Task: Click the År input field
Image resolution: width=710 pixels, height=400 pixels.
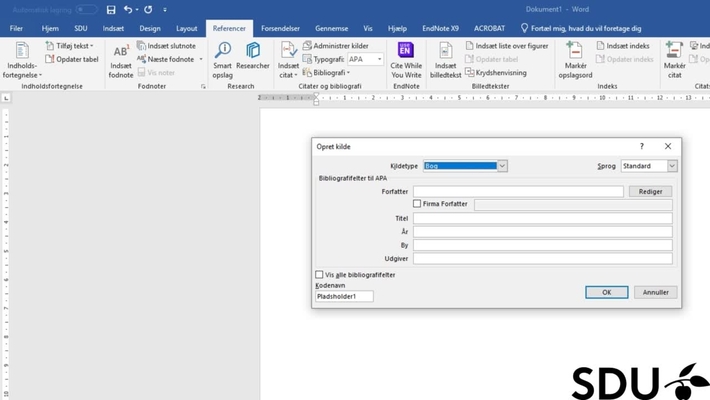Action: pos(542,232)
